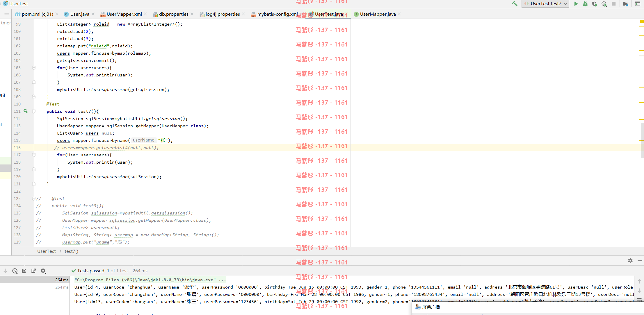Click the scroll-to-end down arrow icon in test toolbar
Screen dimensions: 644x315
click(5, 271)
